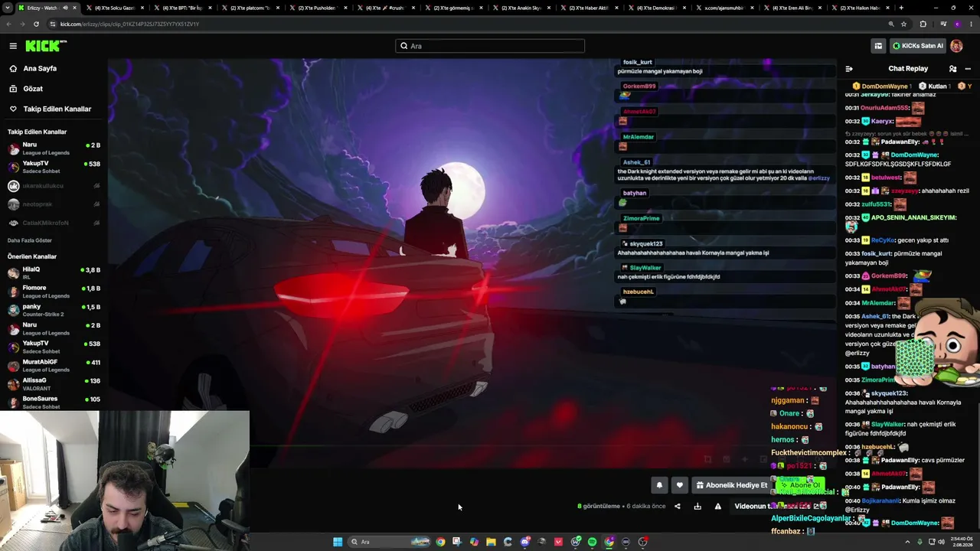The width and height of the screenshot is (980, 551).
Task: Mute the Erlizzy tab audio
Action: [x=66, y=8]
